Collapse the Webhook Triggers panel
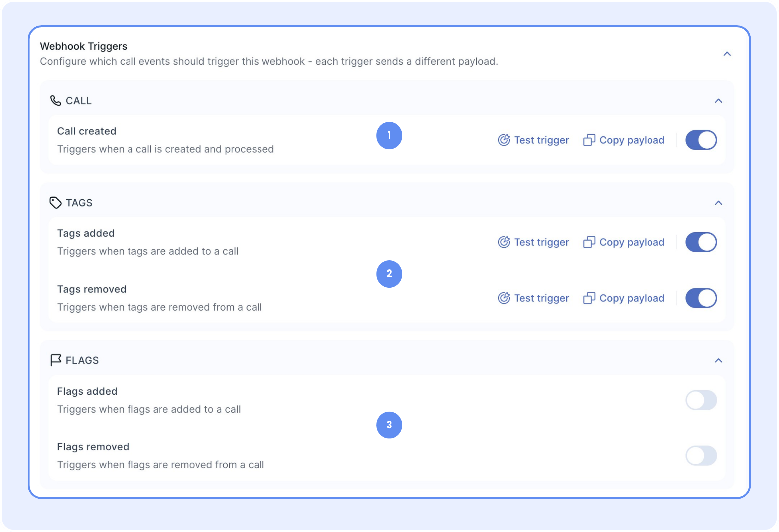 click(727, 54)
